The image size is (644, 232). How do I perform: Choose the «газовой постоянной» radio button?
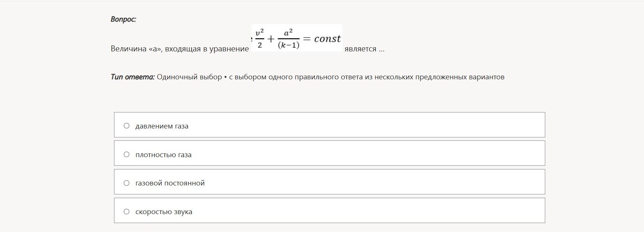point(126,183)
